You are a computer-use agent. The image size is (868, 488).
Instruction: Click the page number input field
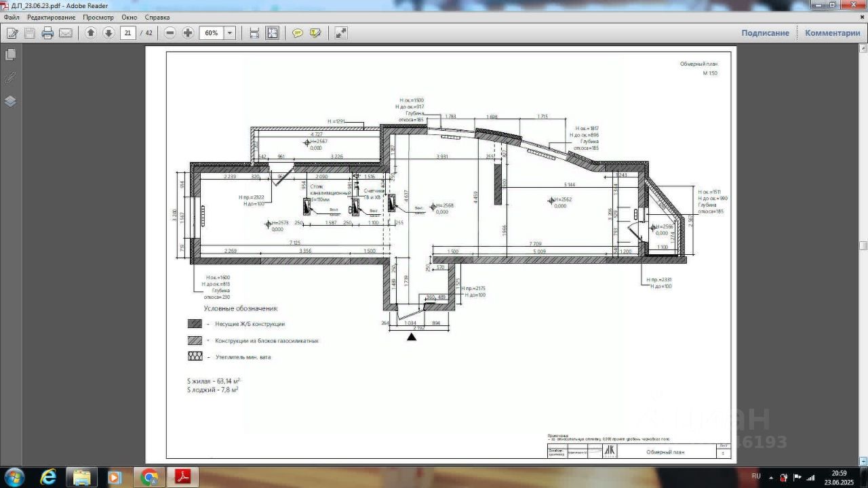coord(127,33)
